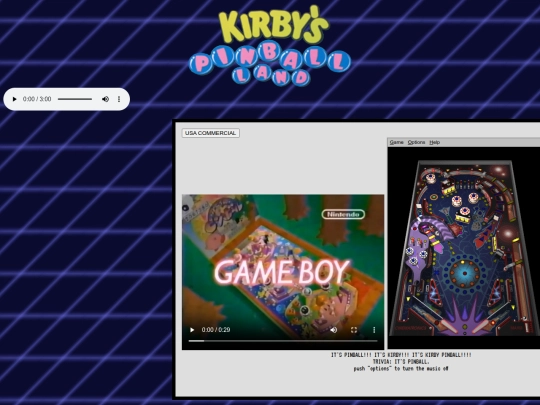This screenshot has width=540, height=405.
Task: Seek along the audio player progress bar
Action: click(x=75, y=99)
